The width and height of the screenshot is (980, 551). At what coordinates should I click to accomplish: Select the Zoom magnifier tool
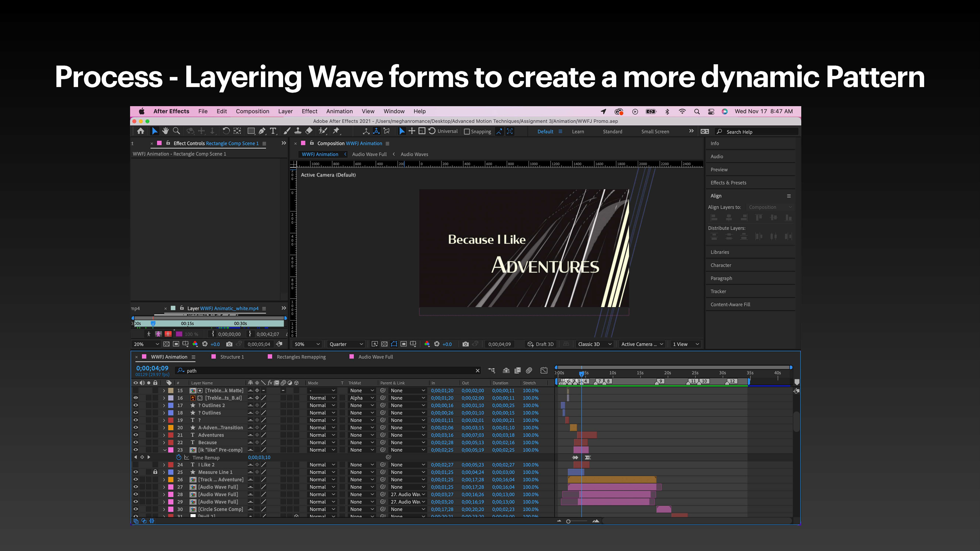[176, 131]
